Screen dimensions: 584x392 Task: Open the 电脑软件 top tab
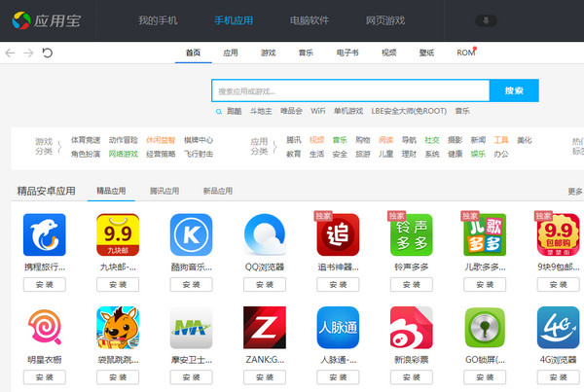pyautogui.click(x=310, y=20)
